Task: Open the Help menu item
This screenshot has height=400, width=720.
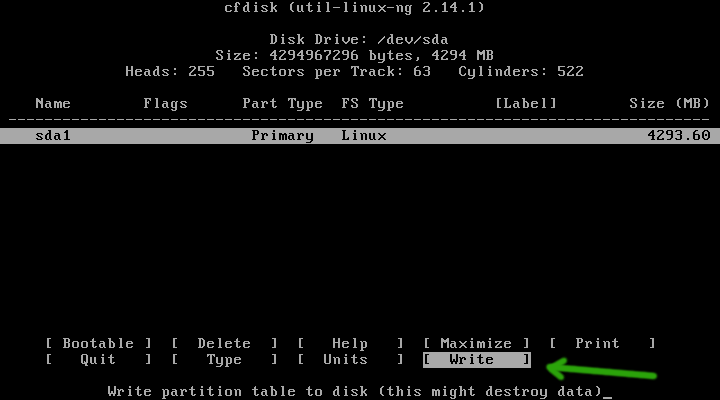Action: click(350, 344)
